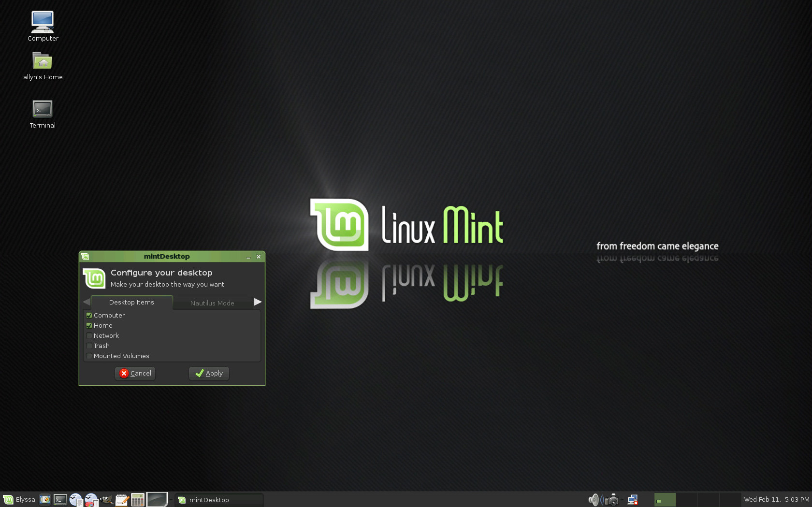This screenshot has height=507, width=812.
Task: Click the camera icon in the system tray
Action: pos(612,500)
